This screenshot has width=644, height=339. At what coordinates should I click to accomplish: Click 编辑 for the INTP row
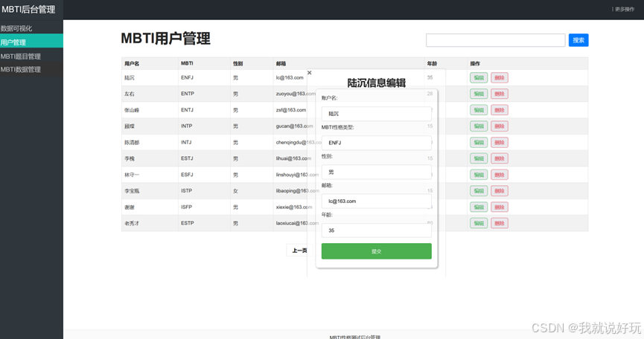(479, 126)
